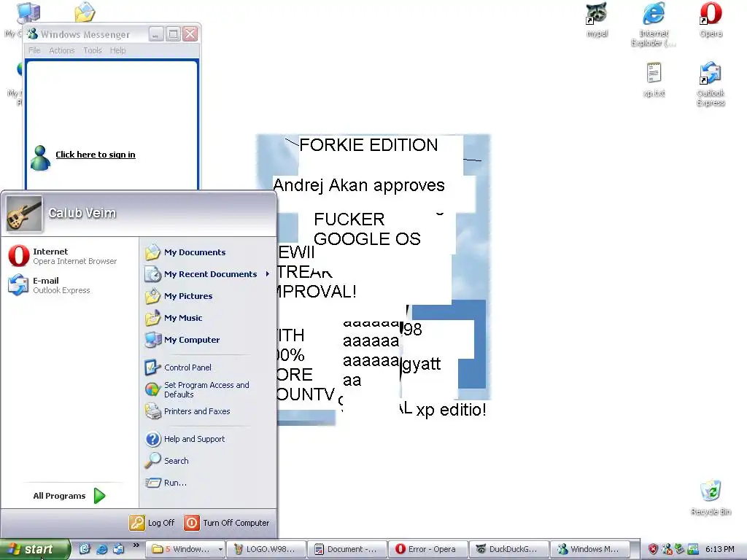Open Set Program Access and Defaults
The height and width of the screenshot is (560, 747).
[198, 389]
